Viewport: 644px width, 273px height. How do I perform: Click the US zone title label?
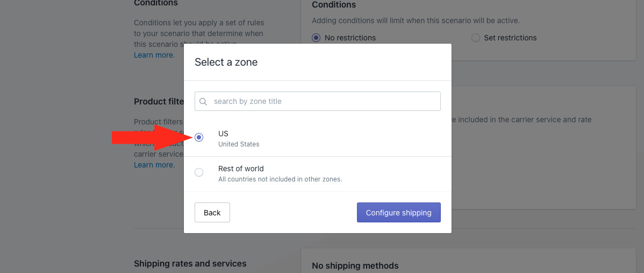223,134
